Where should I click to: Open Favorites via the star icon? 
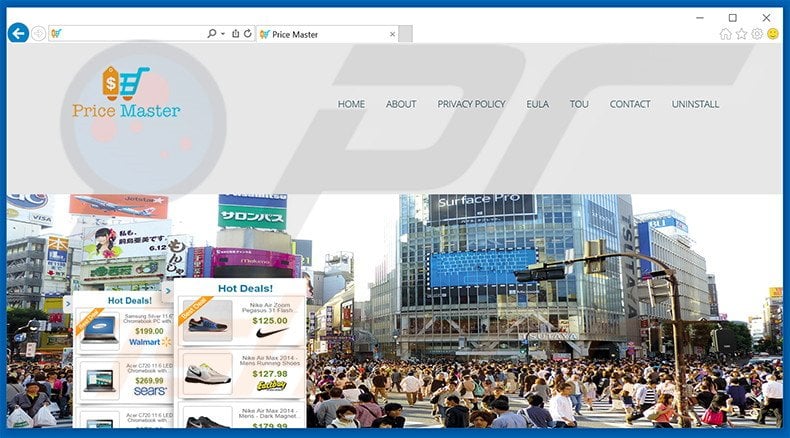742,34
